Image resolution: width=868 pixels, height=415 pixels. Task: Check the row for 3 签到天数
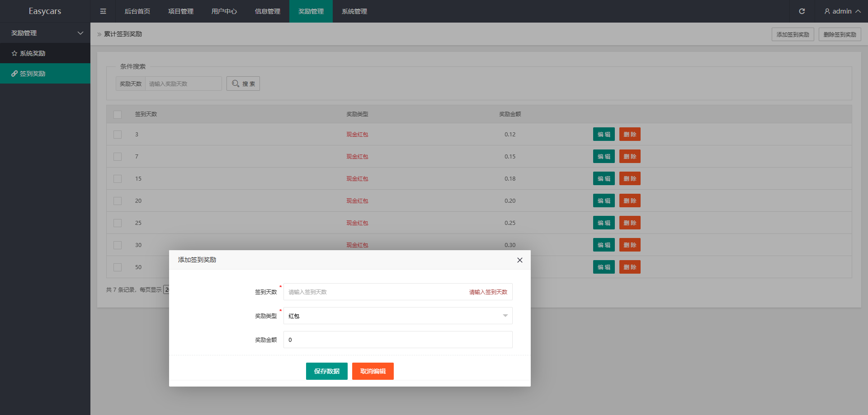click(118, 135)
